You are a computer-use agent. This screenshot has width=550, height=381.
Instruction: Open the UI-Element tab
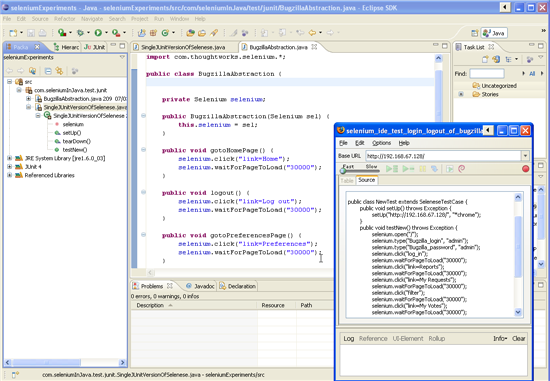[408, 339]
